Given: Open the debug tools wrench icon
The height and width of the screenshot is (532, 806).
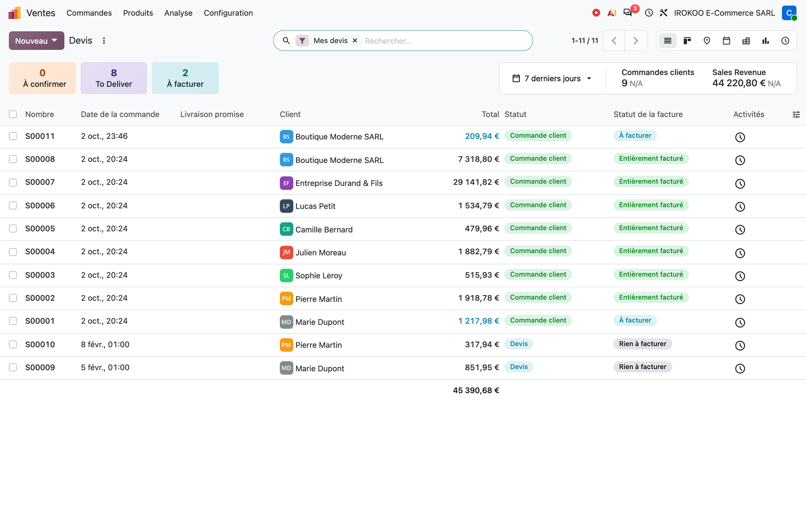Looking at the screenshot, I should point(664,13).
